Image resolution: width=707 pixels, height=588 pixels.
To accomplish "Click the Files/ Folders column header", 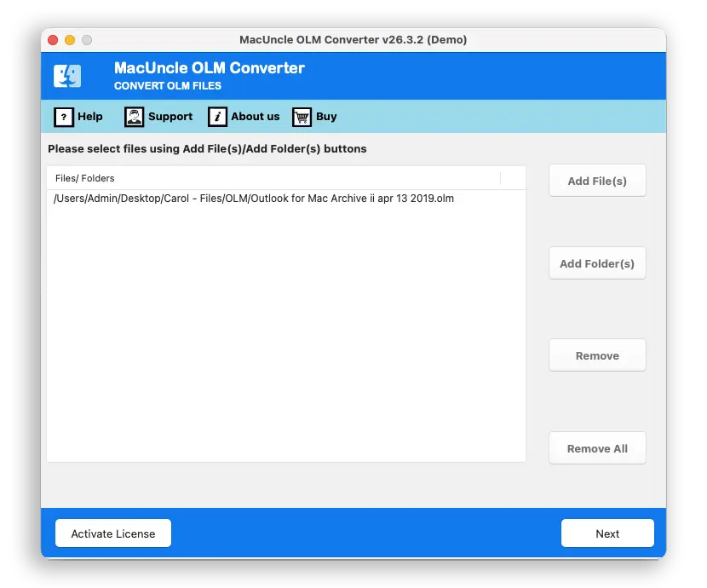I will pyautogui.click(x=273, y=178).
